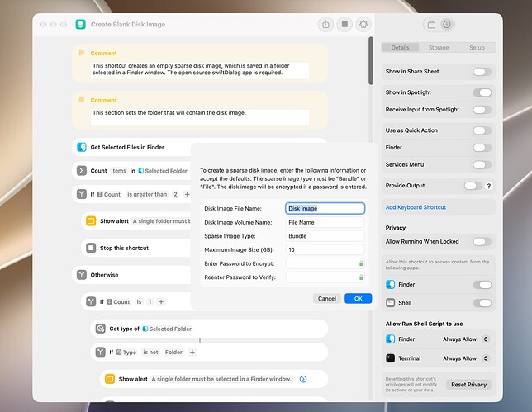This screenshot has width=532, height=412.
Task: Open the Count 'Items' type menu
Action: point(118,171)
